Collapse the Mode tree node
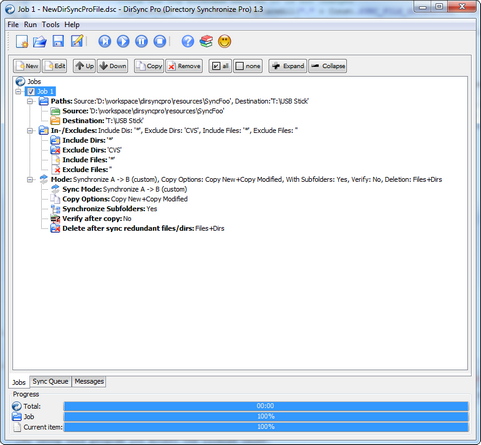This screenshot has width=481, height=445. point(30,180)
